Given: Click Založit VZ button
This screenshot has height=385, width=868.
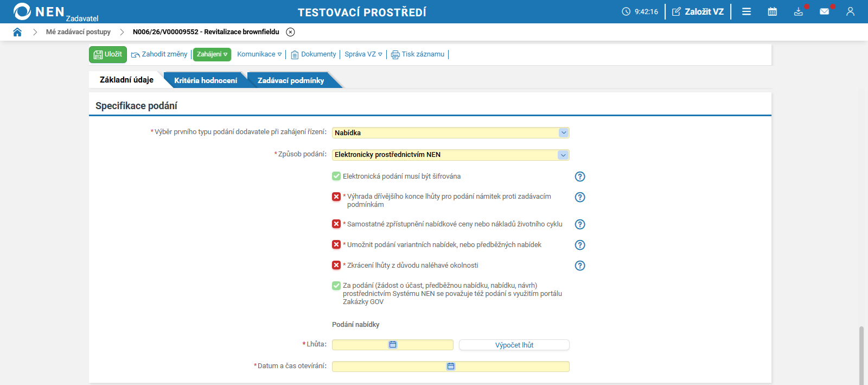Looking at the screenshot, I should point(698,11).
